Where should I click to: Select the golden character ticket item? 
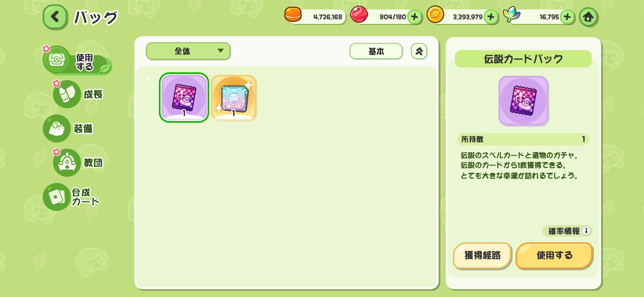pos(234,97)
